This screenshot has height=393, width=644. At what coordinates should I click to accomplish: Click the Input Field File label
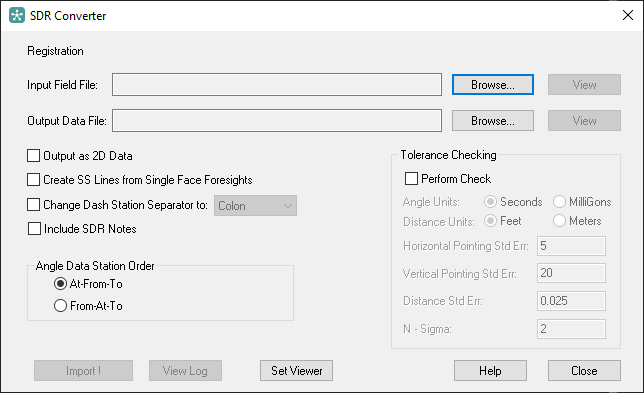click(62, 85)
